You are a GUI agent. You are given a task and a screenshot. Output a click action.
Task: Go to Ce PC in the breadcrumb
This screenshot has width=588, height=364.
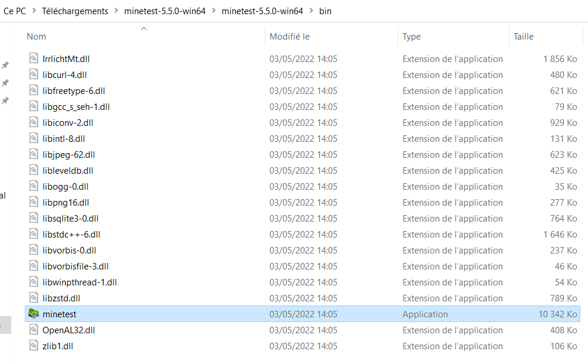tap(15, 11)
